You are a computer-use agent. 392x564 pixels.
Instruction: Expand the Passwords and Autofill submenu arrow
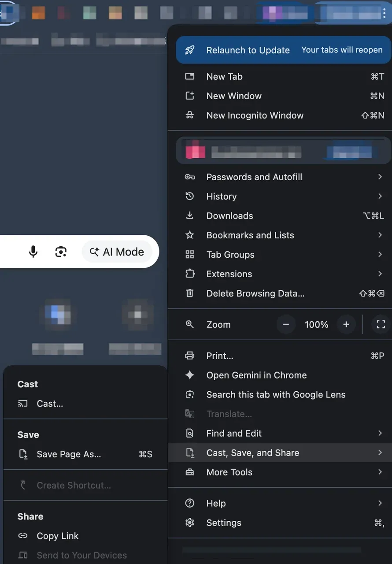pos(380,177)
